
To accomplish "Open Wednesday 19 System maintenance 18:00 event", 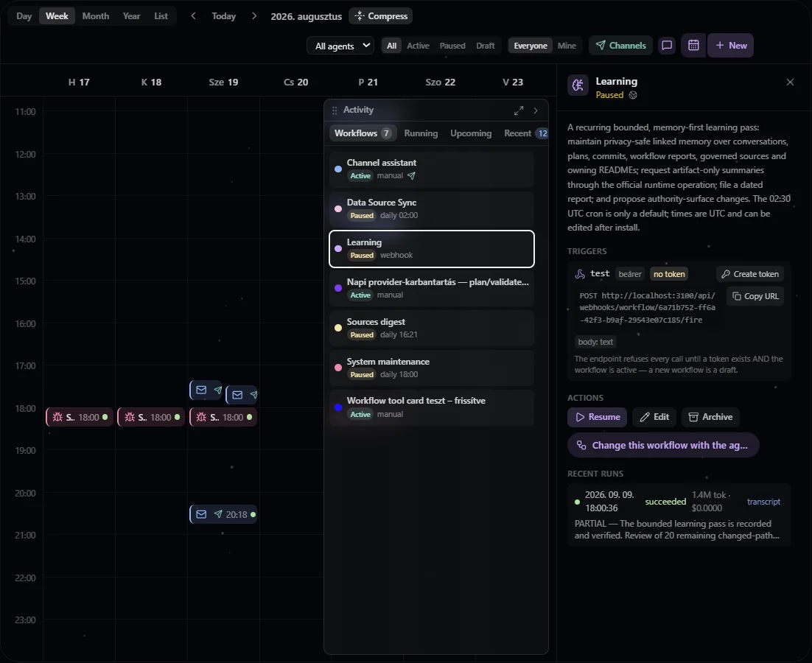I will [x=223, y=417].
